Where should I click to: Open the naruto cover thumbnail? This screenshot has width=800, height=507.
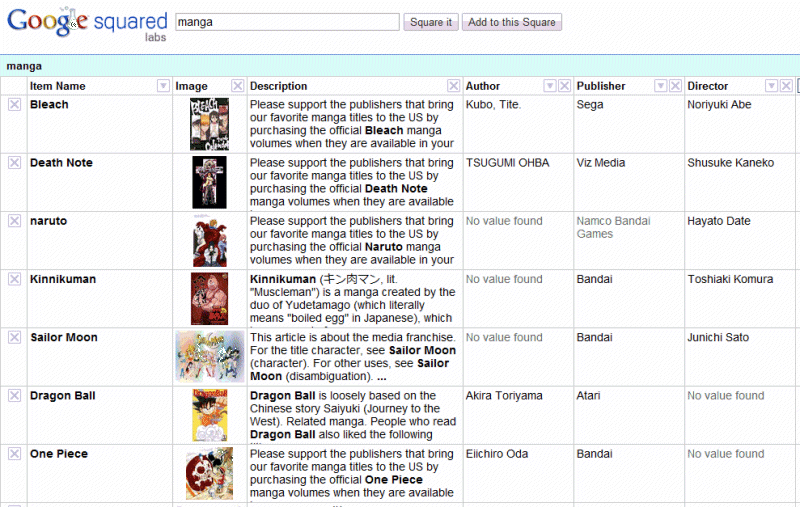(210, 240)
